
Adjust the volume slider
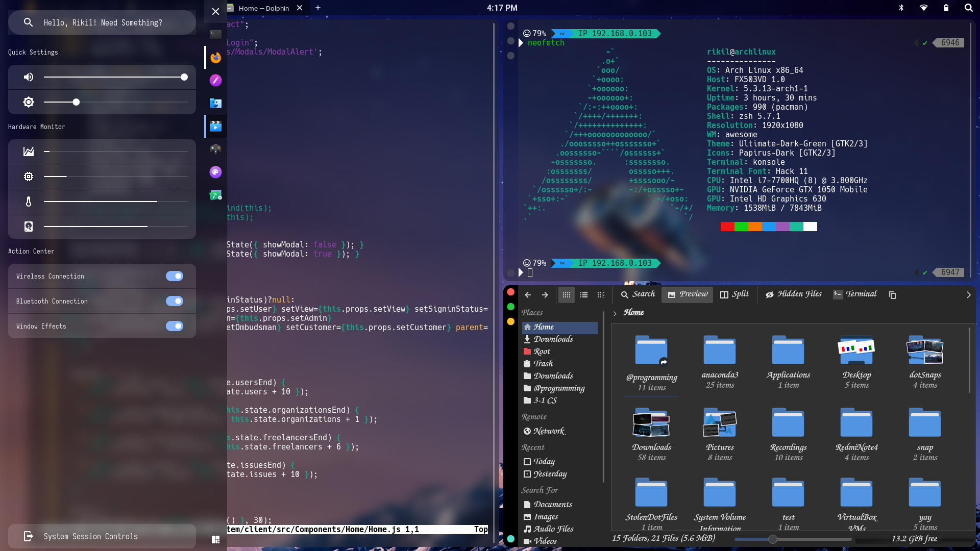(x=116, y=77)
